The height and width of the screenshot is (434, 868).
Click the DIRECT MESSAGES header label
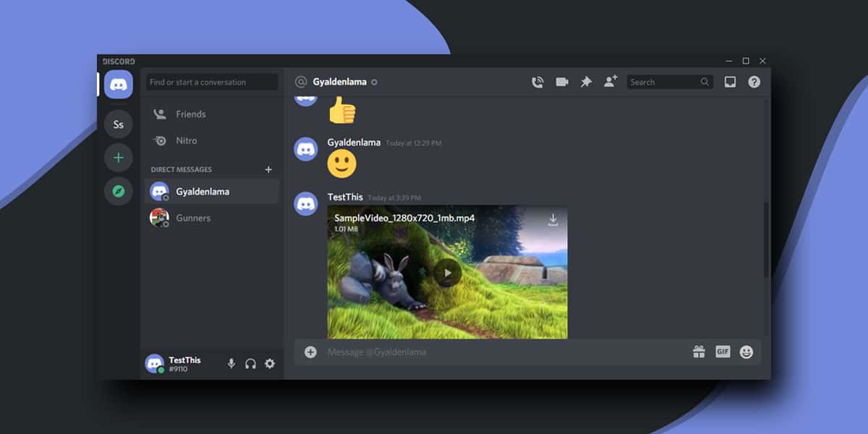182,169
